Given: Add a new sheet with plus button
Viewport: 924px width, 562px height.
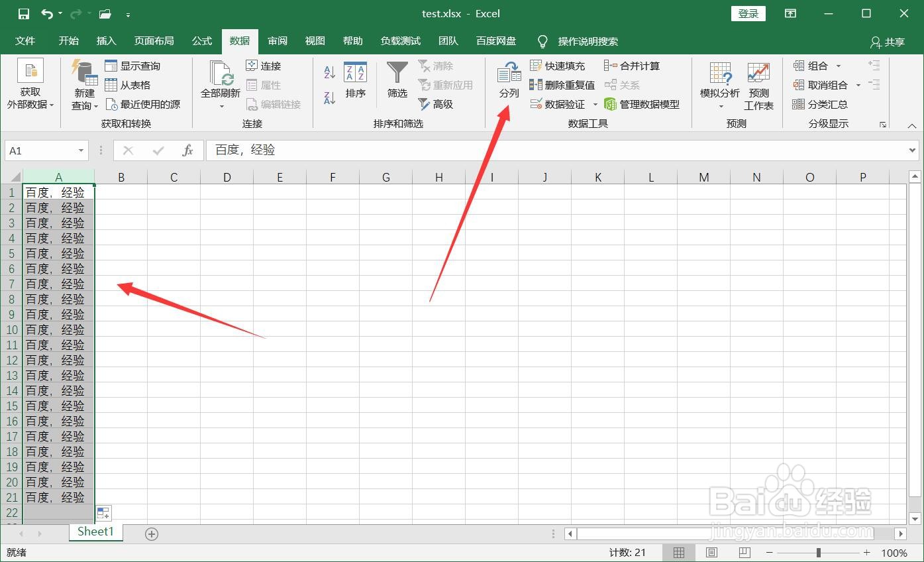Looking at the screenshot, I should (x=152, y=534).
